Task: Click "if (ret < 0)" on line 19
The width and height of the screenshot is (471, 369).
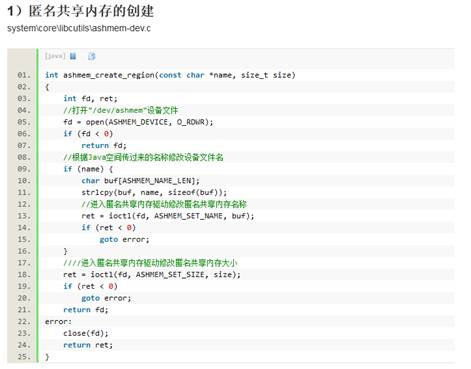Action: [x=90, y=286]
